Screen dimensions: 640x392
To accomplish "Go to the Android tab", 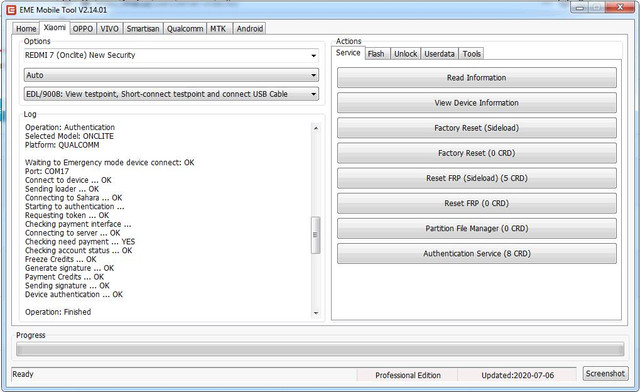I will coord(250,29).
